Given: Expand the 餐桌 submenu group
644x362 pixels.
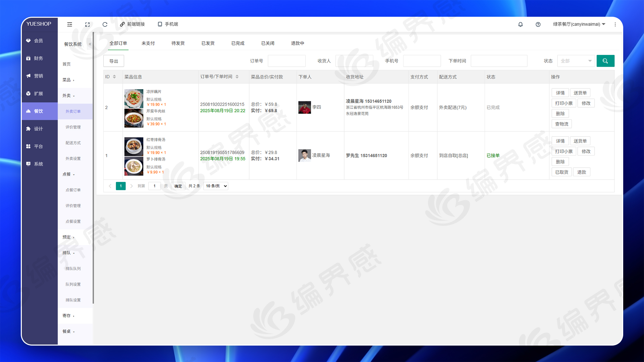Looking at the screenshot, I should click(75, 331).
